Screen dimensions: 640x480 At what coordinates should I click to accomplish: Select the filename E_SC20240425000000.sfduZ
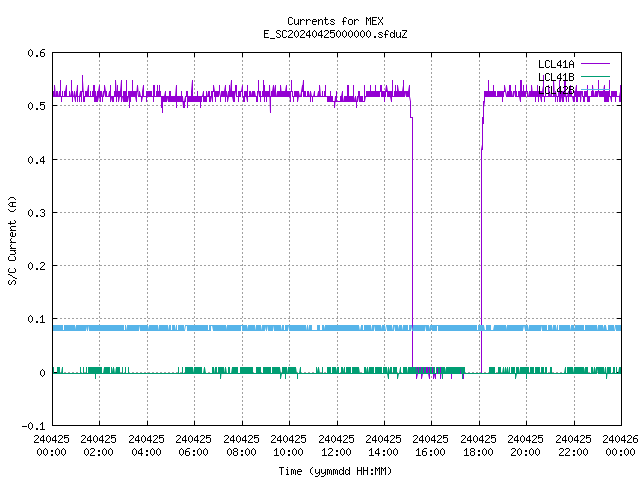click(x=335, y=34)
